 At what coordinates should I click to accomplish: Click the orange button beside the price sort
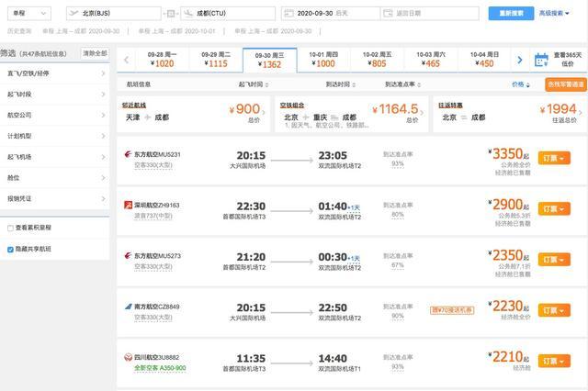click(x=566, y=84)
